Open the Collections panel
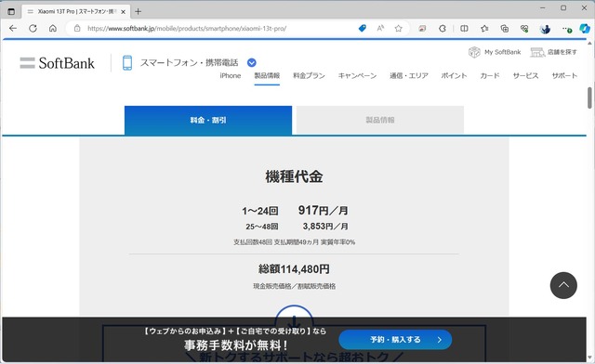 (x=504, y=29)
